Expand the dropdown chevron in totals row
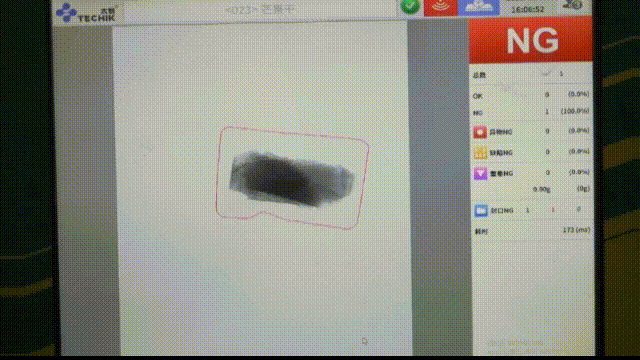640x360 pixels. (x=545, y=74)
